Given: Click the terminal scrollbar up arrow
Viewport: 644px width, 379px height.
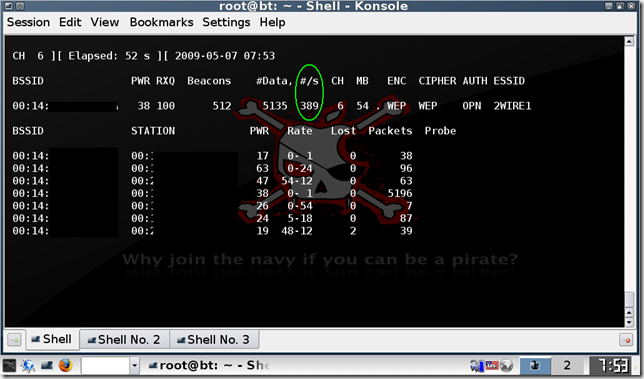Looking at the screenshot, I should [629, 41].
